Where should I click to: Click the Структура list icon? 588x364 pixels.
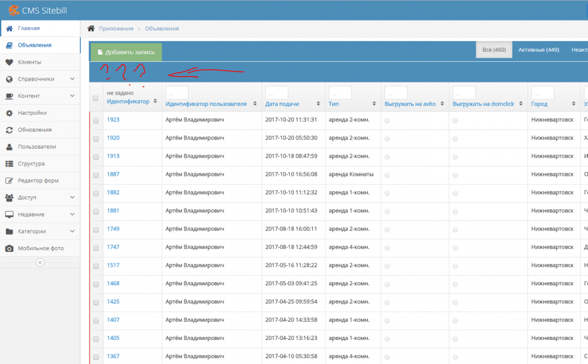(9, 164)
